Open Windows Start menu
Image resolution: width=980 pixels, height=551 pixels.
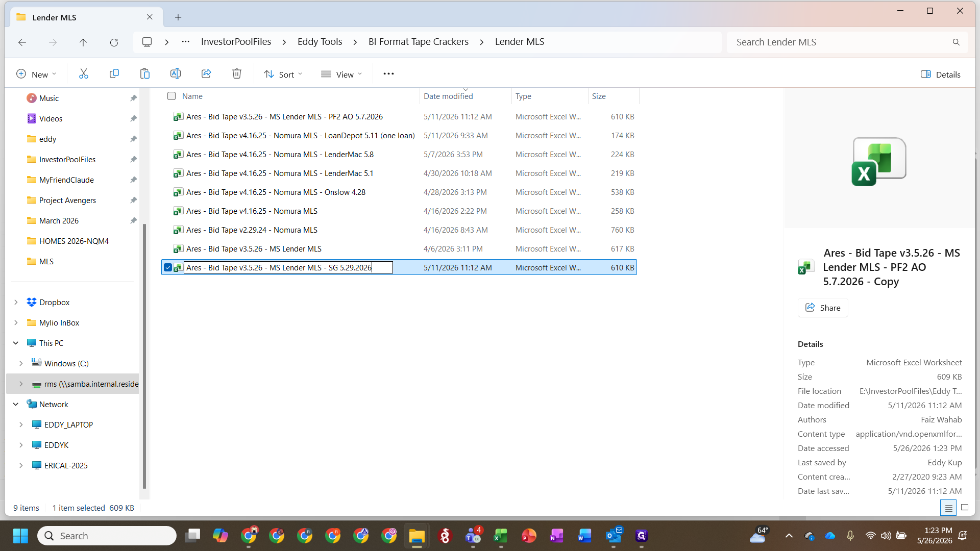[x=21, y=536]
